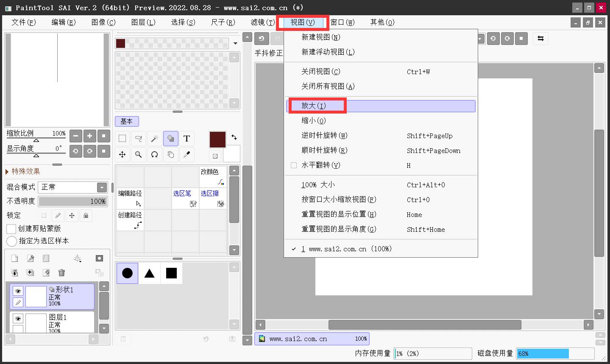Image resolution: width=610 pixels, height=364 pixels.
Task: Click the 基本 button
Action: [x=127, y=121]
